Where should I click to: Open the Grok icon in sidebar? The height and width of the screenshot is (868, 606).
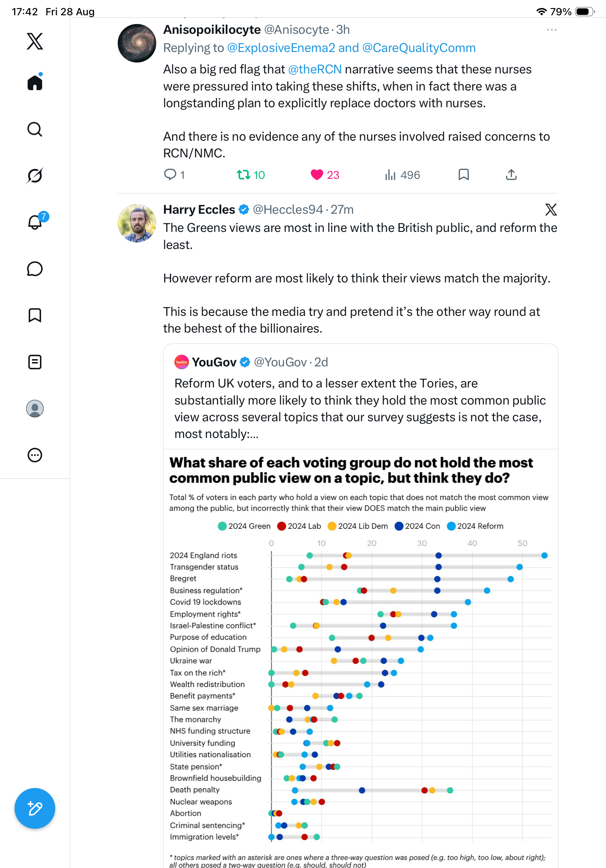click(x=35, y=176)
